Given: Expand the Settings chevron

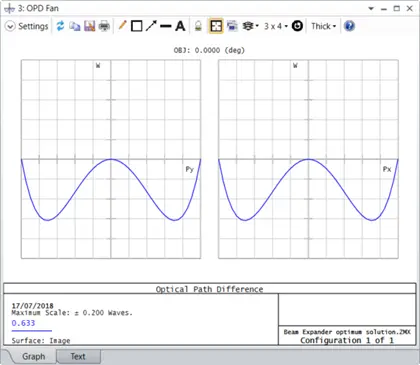Looking at the screenshot, I should click(10, 26).
